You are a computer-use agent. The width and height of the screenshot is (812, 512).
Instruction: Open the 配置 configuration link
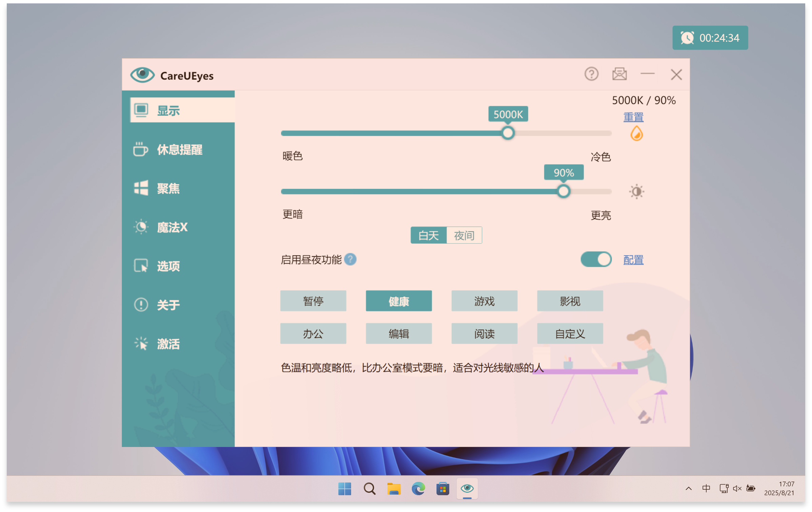[633, 260]
